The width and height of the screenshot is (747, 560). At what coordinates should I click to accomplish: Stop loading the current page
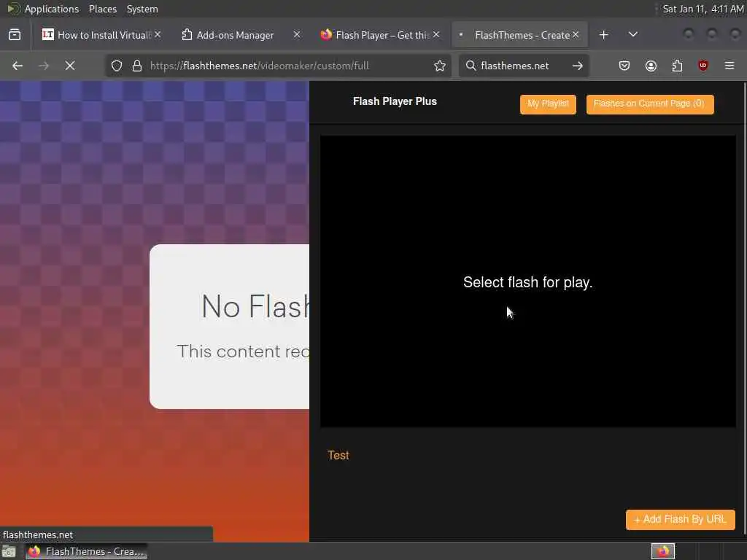click(70, 66)
